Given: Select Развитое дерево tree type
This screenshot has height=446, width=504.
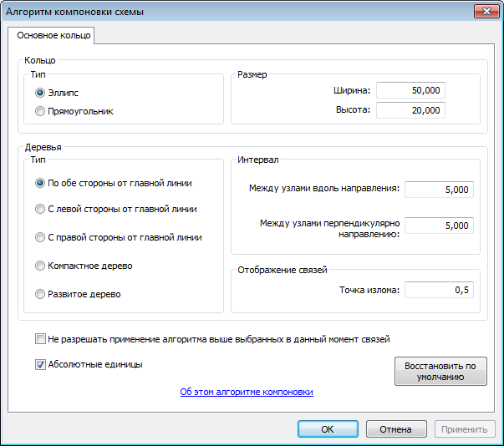Looking at the screenshot, I should 40,294.
